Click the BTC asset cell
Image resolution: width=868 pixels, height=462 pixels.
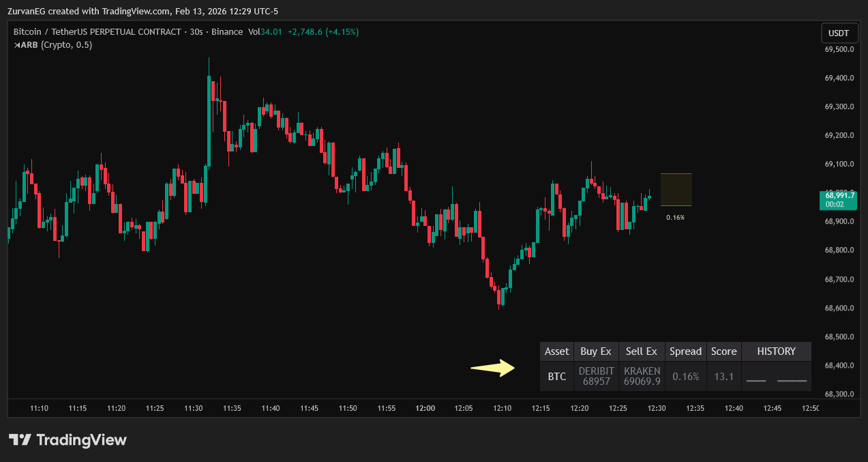pyautogui.click(x=556, y=376)
